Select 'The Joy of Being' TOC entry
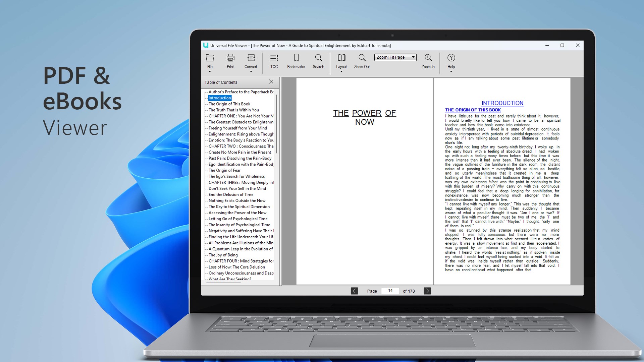 (x=223, y=255)
